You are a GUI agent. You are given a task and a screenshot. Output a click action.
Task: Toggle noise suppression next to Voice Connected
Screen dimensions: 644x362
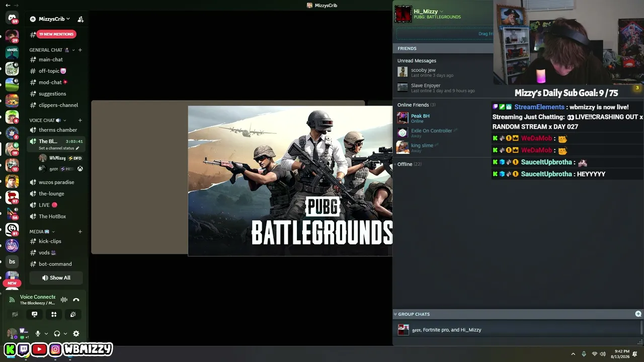(64, 300)
